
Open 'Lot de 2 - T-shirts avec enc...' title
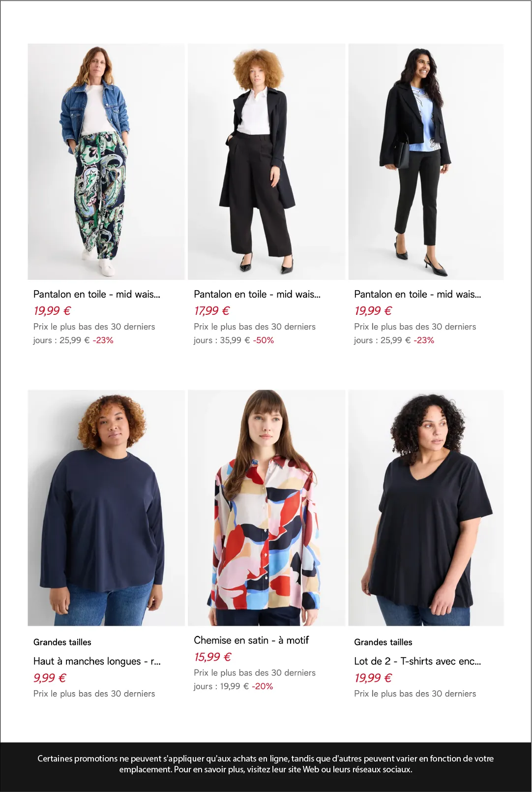point(417,661)
